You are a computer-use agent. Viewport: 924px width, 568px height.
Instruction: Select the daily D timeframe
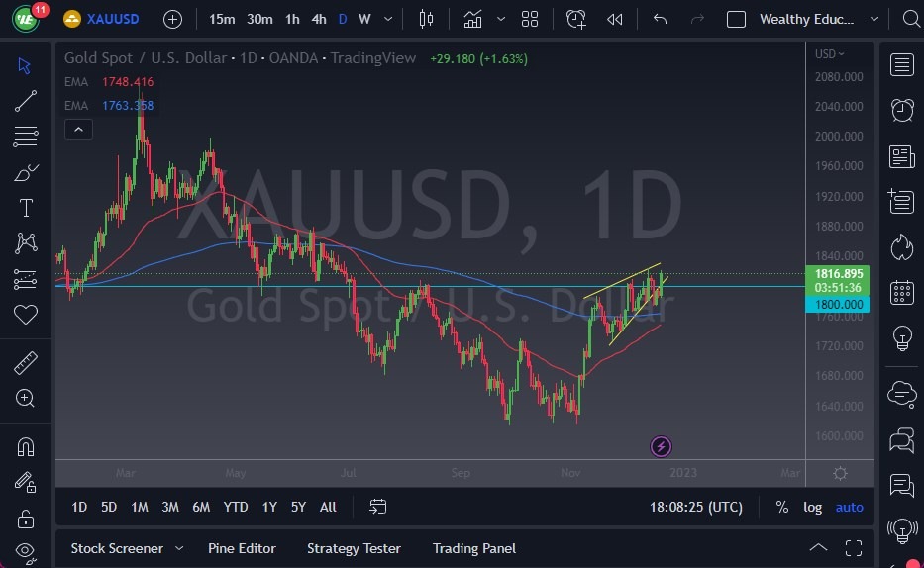point(343,20)
